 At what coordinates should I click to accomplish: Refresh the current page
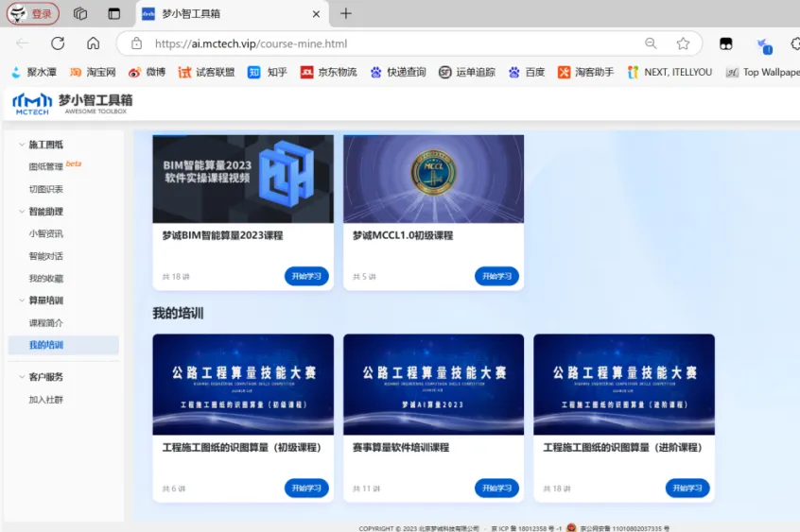pos(58,43)
